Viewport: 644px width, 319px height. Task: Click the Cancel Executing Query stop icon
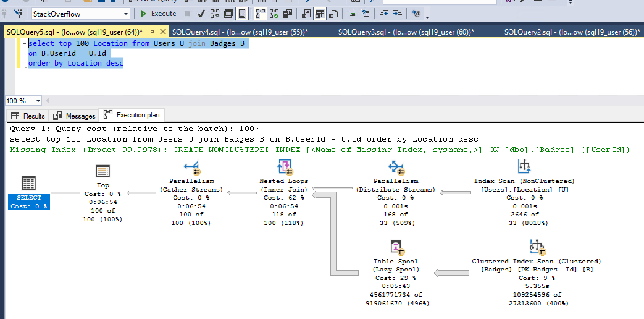[x=188, y=14]
